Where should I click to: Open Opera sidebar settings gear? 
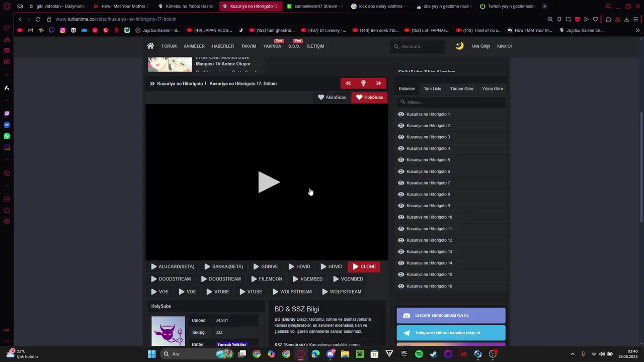pos(7,222)
